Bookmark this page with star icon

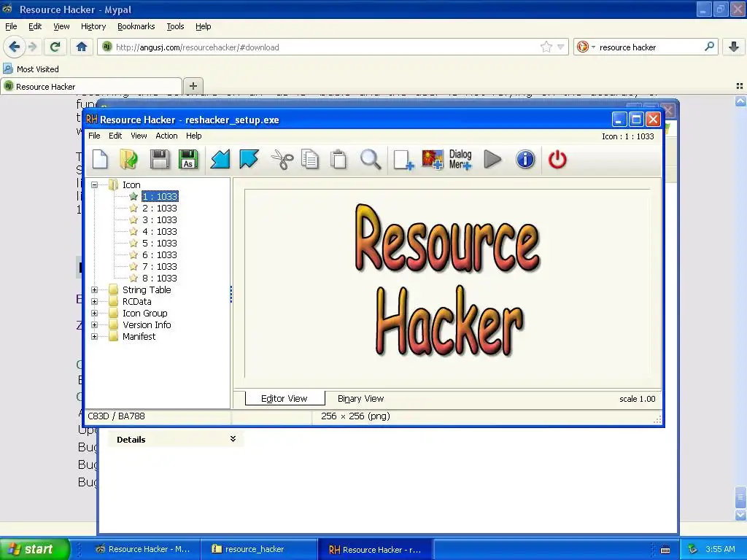[x=546, y=47]
